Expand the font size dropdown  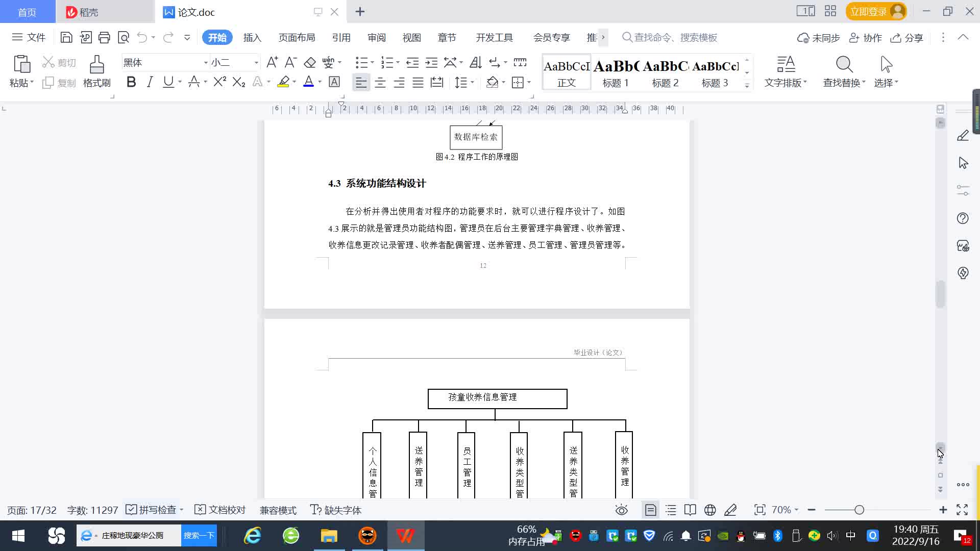tap(256, 63)
